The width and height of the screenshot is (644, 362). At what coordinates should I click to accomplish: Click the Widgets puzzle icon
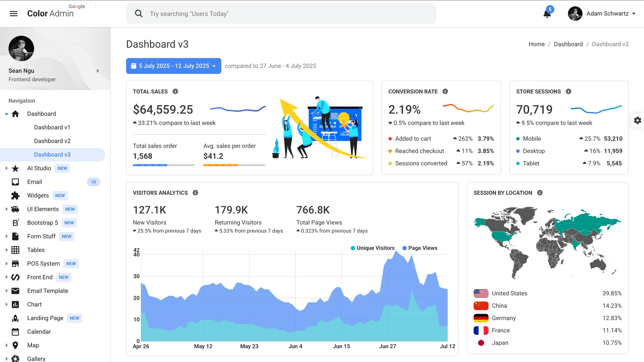[x=15, y=196]
